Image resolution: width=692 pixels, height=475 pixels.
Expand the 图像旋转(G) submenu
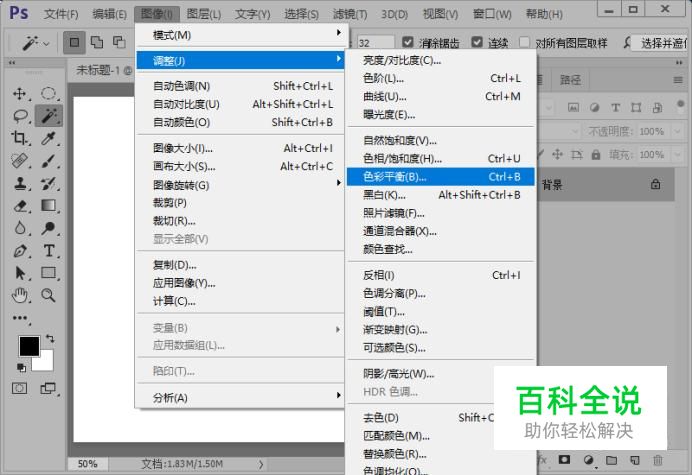241,185
